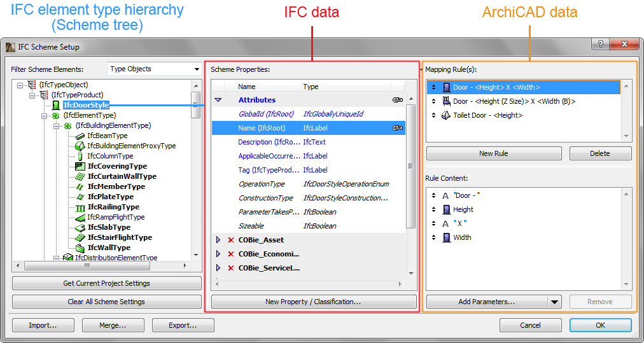Click the door icon beside Width in Rule Content
644x343 pixels.
(447, 237)
